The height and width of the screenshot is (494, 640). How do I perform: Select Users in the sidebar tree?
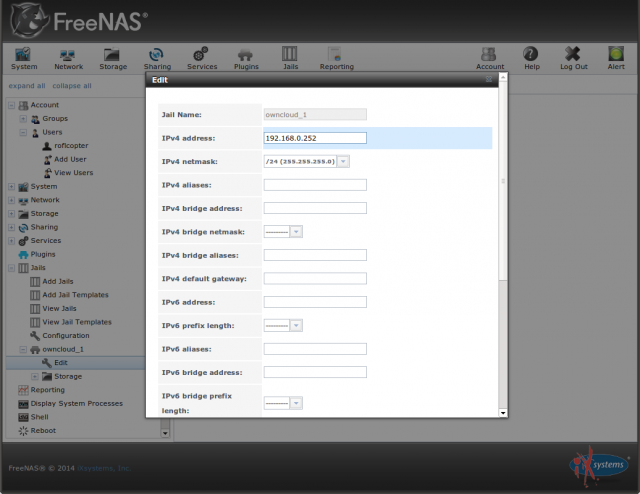click(x=52, y=132)
